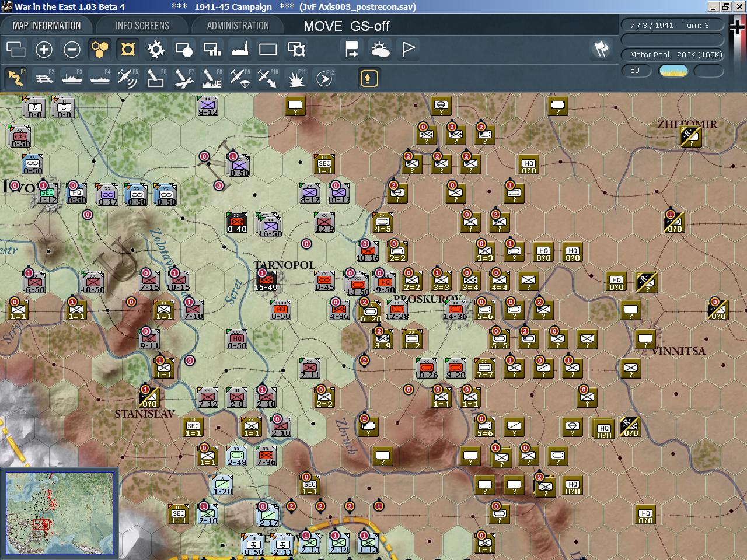Viewport: 747px width, 560px height.
Task: Zoom in with the plus icon
Action: [x=44, y=50]
